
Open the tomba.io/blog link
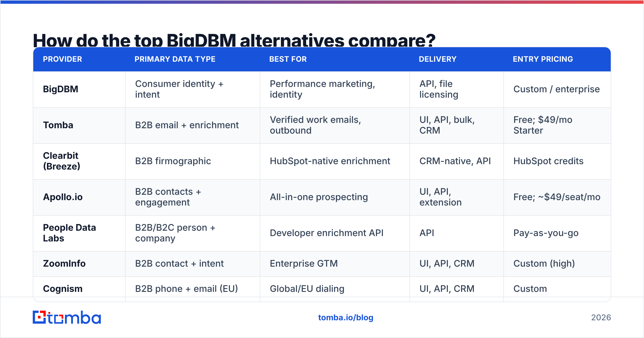point(346,318)
